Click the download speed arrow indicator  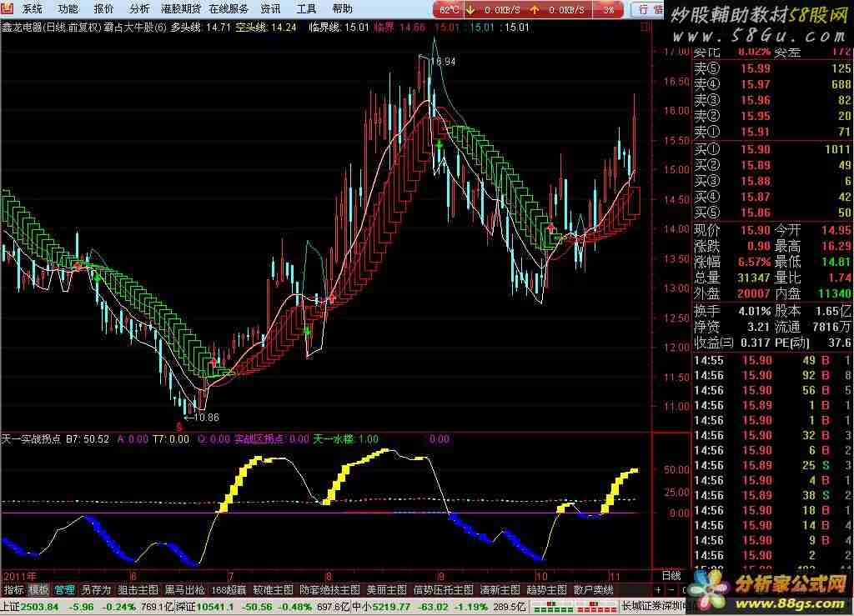(x=470, y=10)
